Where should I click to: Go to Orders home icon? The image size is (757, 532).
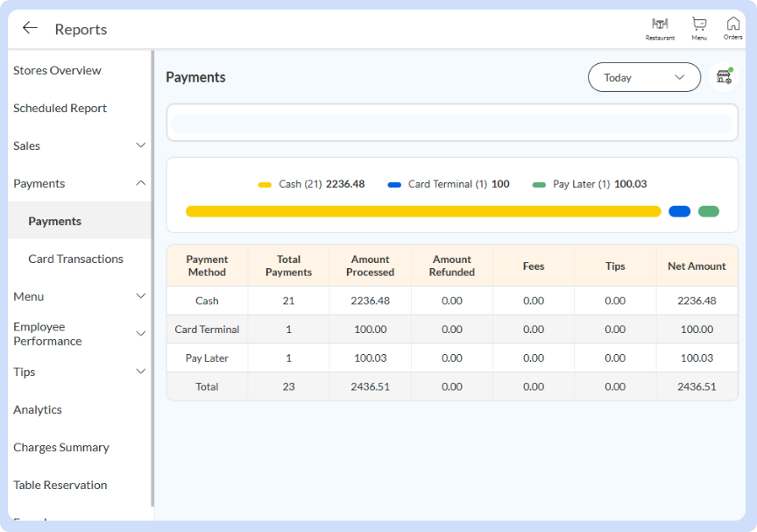coord(732,28)
